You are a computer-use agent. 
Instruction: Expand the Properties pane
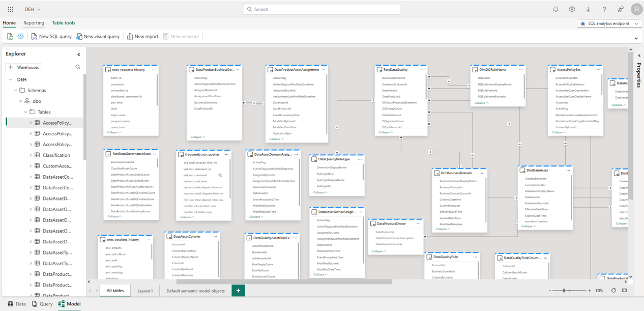[x=639, y=55]
